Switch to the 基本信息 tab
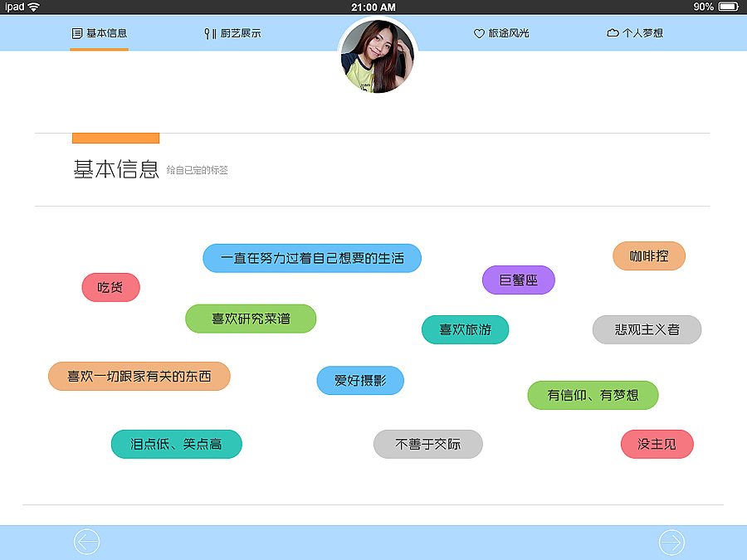This screenshot has height=560, width=747. (100, 33)
